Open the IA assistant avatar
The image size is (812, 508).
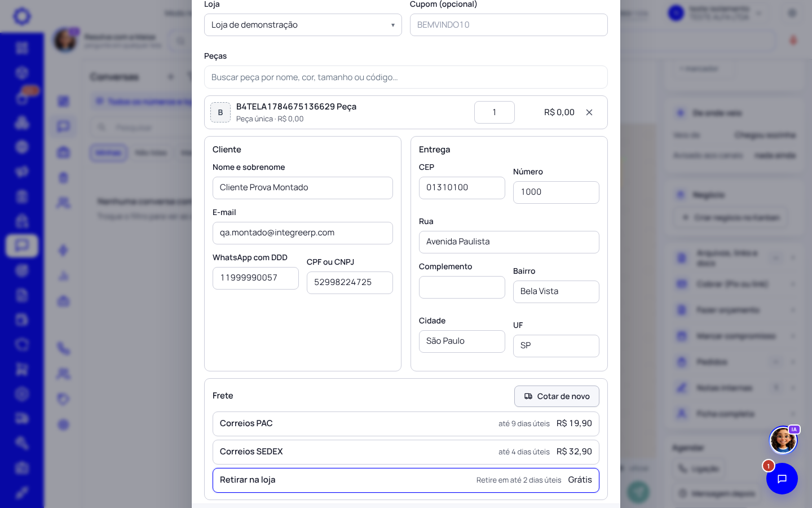(x=784, y=440)
